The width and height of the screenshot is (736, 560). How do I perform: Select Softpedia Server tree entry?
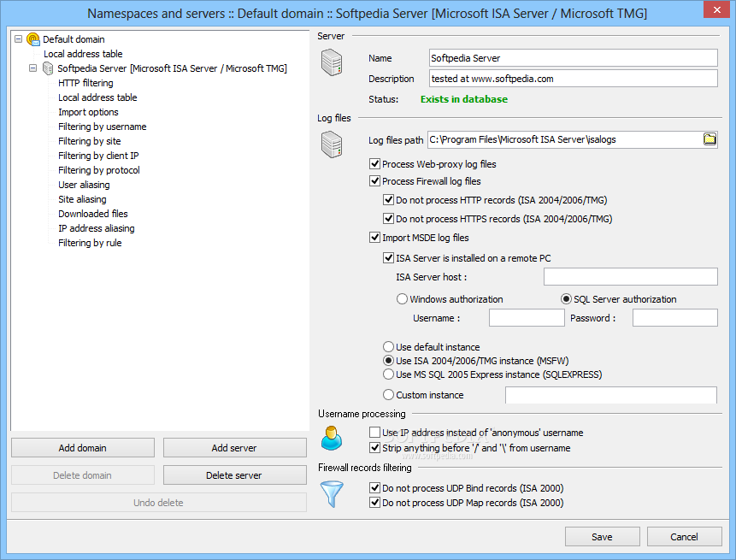pos(172,68)
